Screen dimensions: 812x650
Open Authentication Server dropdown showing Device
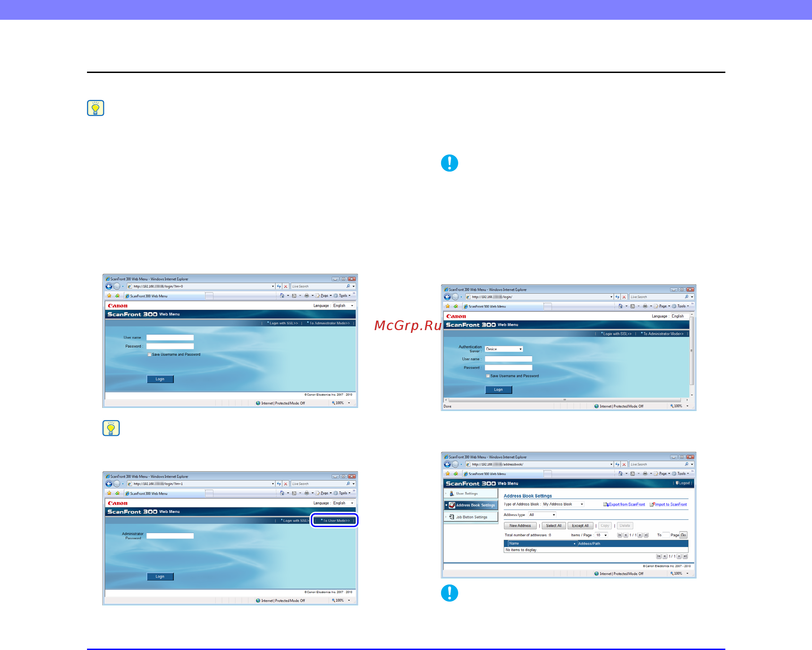pyautogui.click(x=504, y=349)
